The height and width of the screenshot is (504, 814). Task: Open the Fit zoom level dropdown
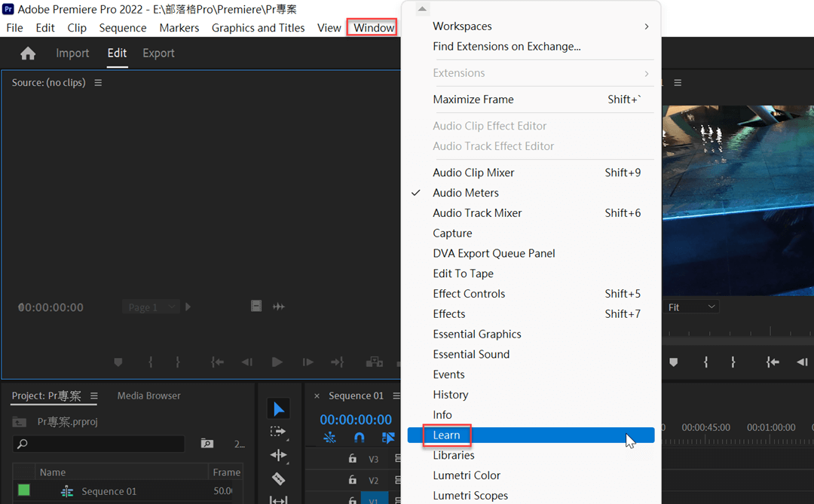click(x=690, y=307)
